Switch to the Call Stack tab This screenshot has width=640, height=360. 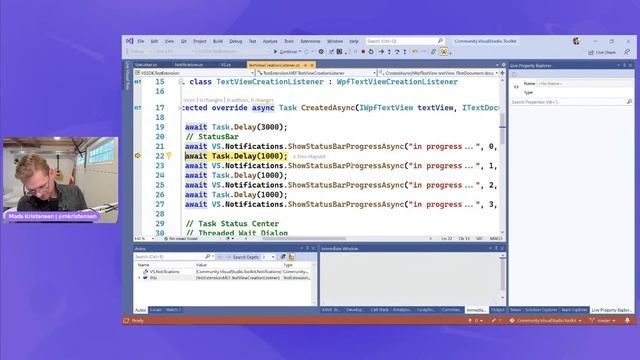point(380,310)
